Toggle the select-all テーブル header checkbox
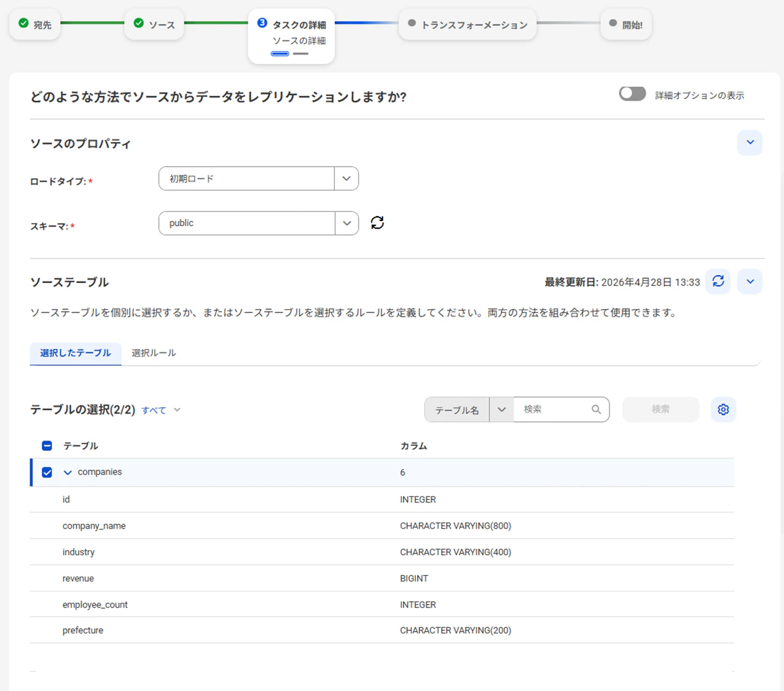The height and width of the screenshot is (691, 784). [47, 446]
